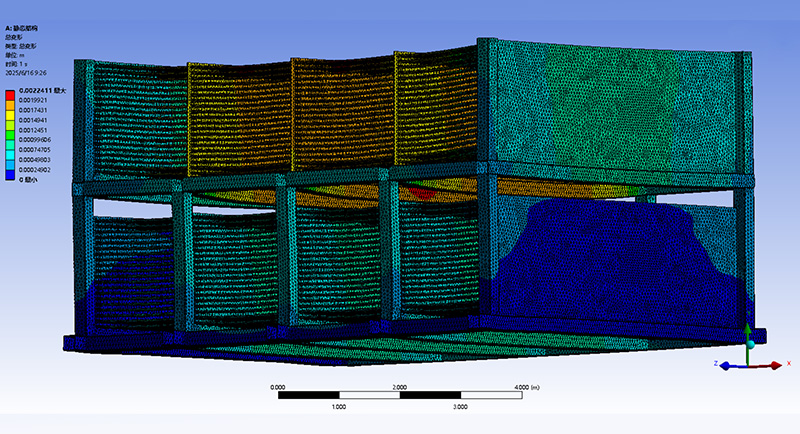This screenshot has width=800, height=434.
Task: Select the orange legend color band
Action: click(10, 105)
